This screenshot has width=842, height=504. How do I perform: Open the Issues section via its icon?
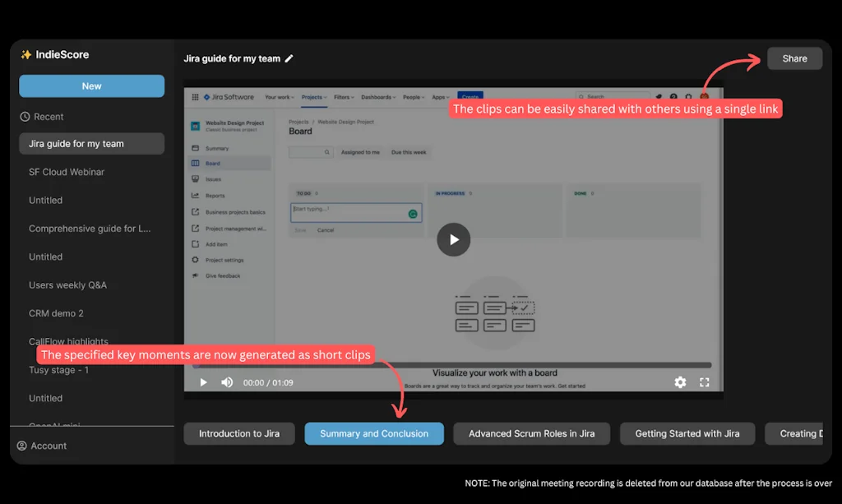196,179
